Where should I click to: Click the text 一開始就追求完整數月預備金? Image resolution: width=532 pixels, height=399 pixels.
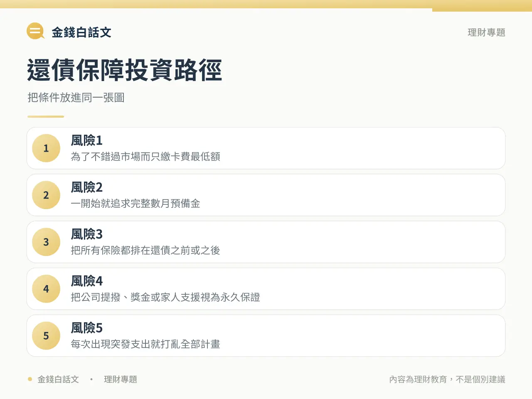click(x=135, y=204)
